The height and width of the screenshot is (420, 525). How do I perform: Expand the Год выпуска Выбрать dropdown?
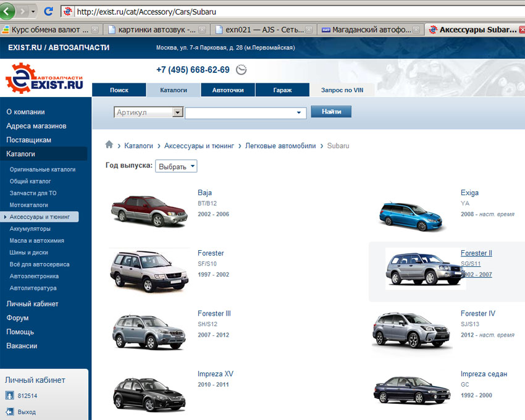pos(177,166)
